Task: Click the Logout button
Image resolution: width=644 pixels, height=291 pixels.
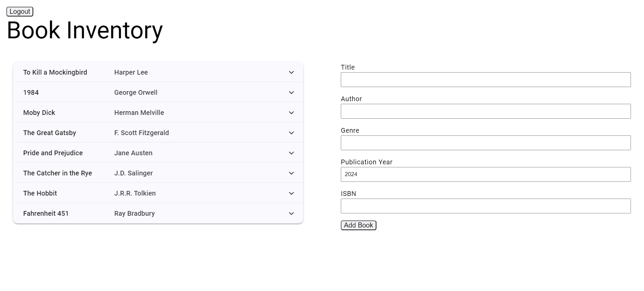Action: (19, 11)
